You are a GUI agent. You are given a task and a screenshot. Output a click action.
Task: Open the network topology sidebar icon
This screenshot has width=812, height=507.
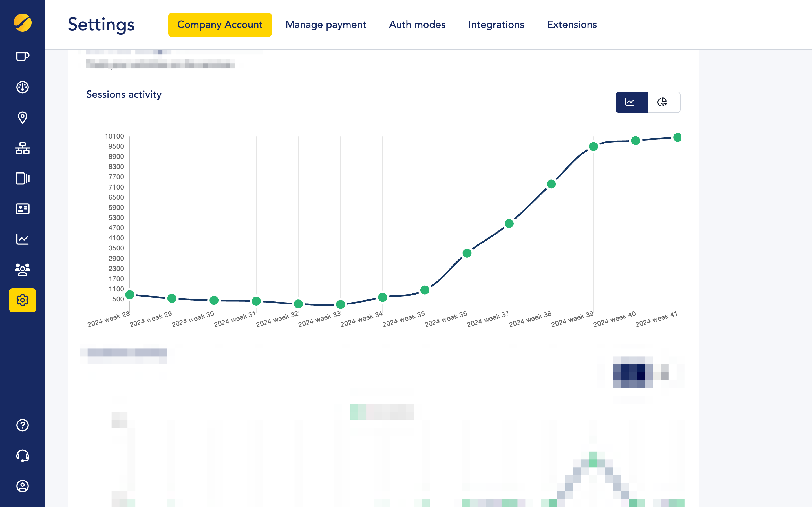(23, 148)
